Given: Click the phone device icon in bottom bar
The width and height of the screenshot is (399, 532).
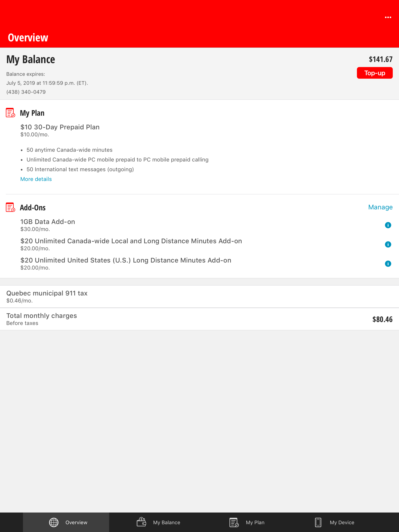Looking at the screenshot, I should [318, 522].
